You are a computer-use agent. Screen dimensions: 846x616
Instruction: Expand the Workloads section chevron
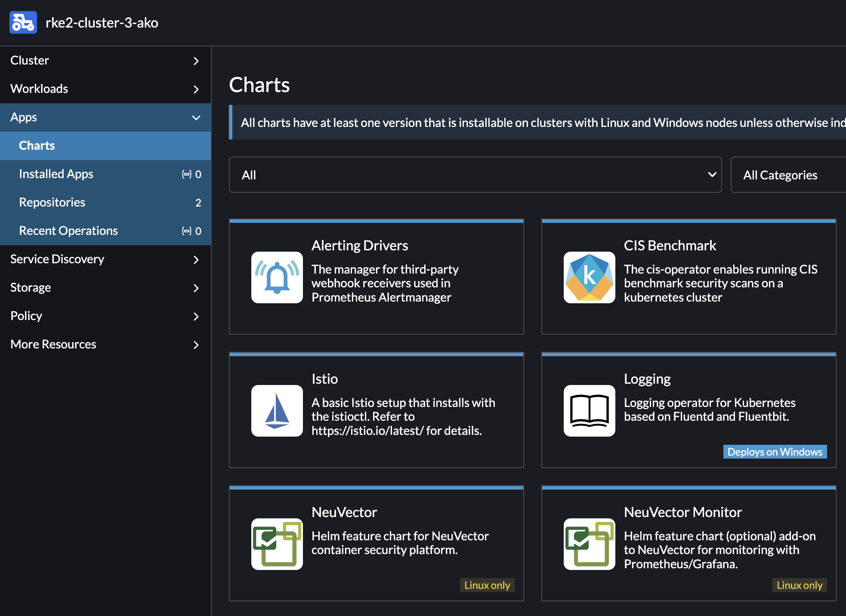coord(196,89)
